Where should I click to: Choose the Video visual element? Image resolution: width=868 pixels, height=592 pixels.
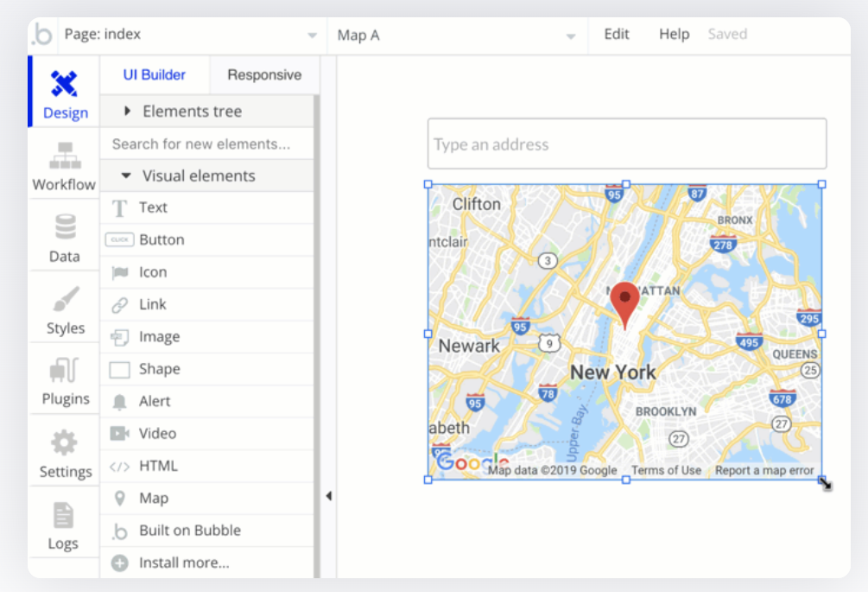click(157, 433)
